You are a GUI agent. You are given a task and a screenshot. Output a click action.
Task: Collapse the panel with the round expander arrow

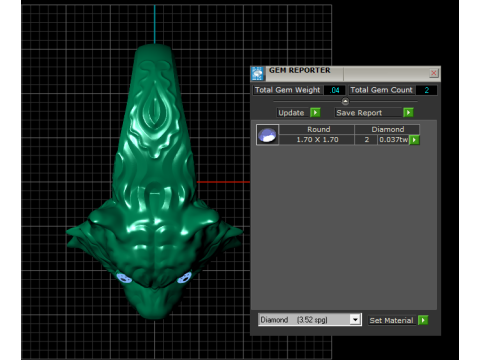click(345, 101)
